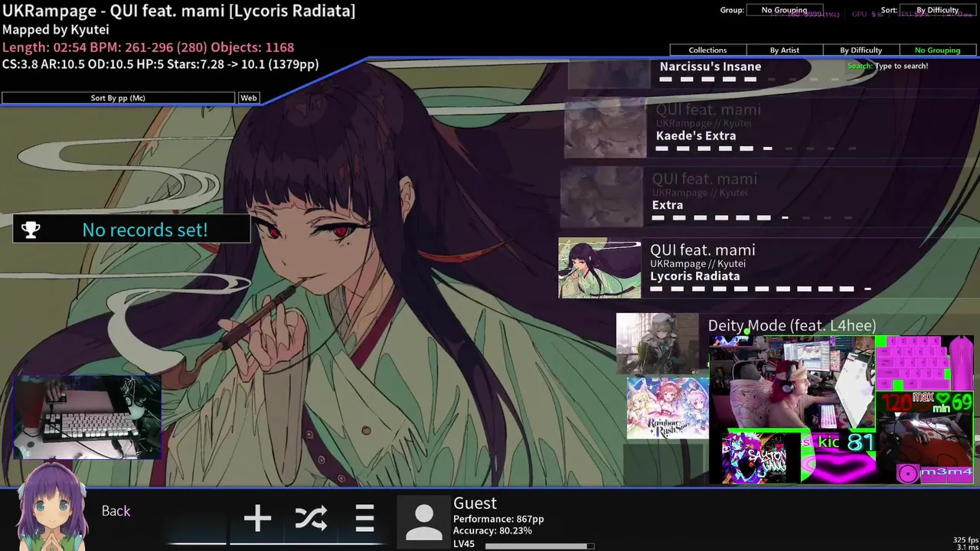Open the beatmap options hamburger icon
Screen dimensions: 980x551
coord(364,519)
